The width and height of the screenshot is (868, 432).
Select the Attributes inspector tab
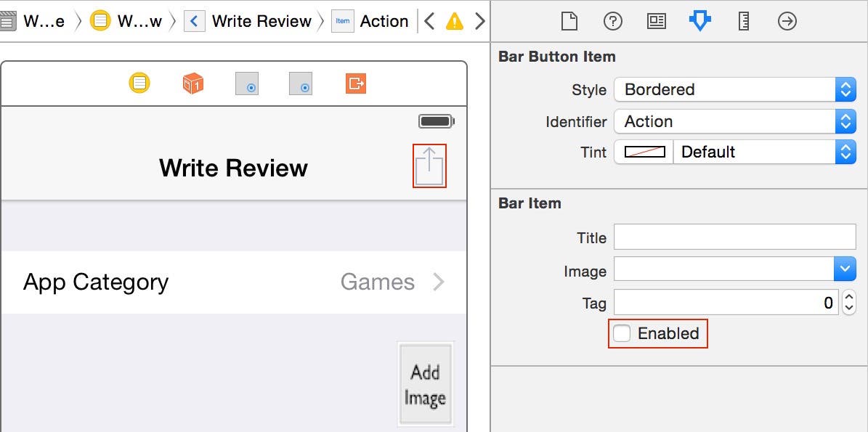click(699, 22)
